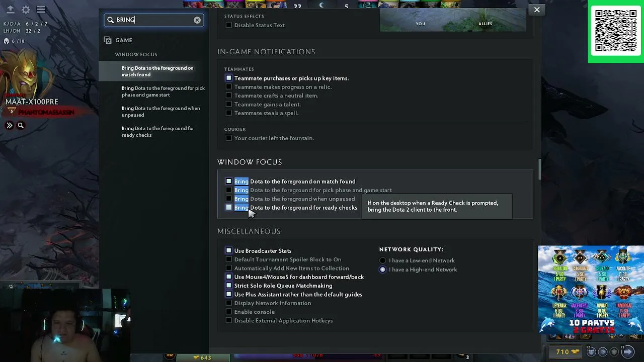Enable Display Network Information

pos(229,303)
